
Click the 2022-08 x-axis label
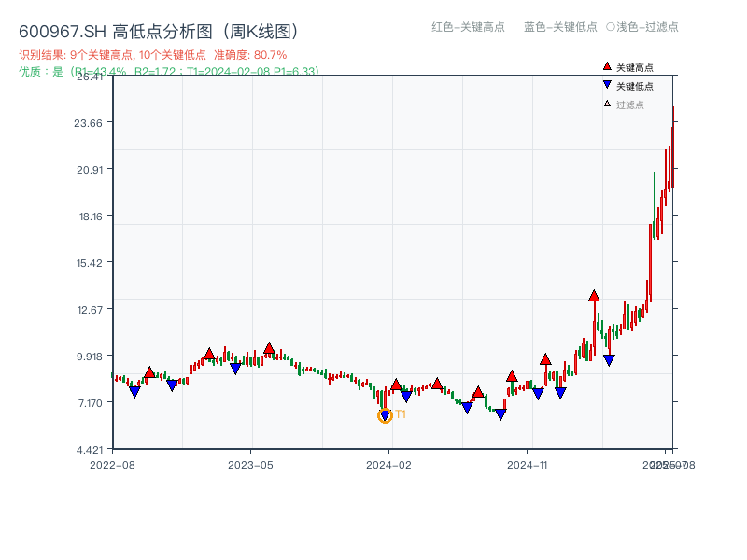(112, 465)
